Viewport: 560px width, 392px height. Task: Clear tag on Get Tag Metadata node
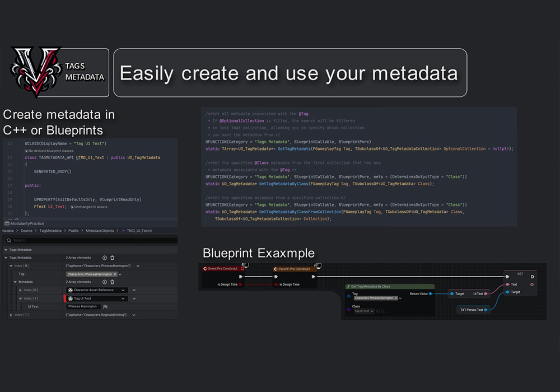pos(395,298)
